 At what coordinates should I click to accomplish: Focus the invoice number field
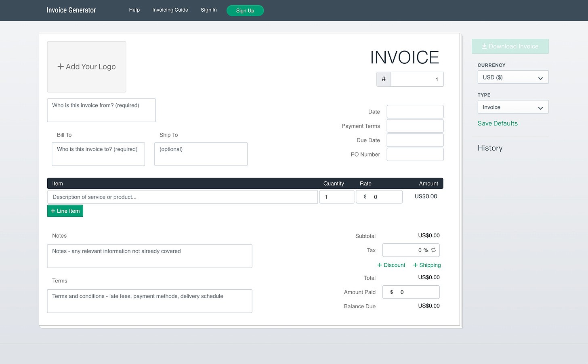click(417, 79)
